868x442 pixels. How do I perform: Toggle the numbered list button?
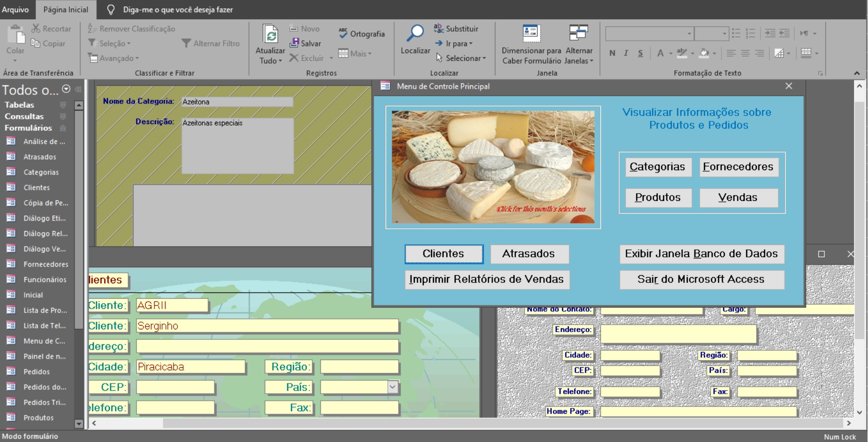click(751, 33)
